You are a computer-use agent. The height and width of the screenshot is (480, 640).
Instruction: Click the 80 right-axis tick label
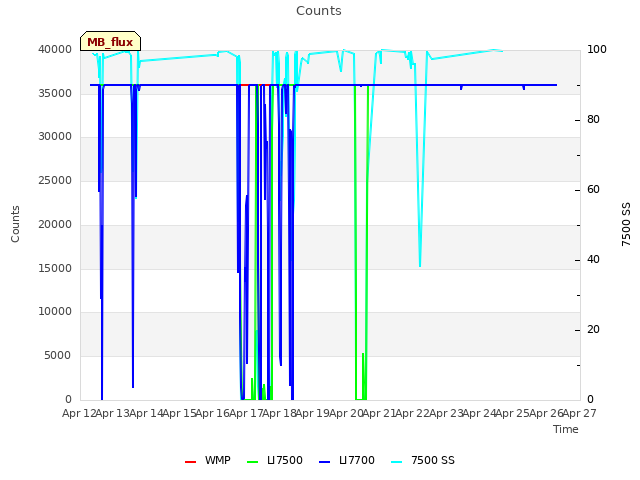(593, 120)
